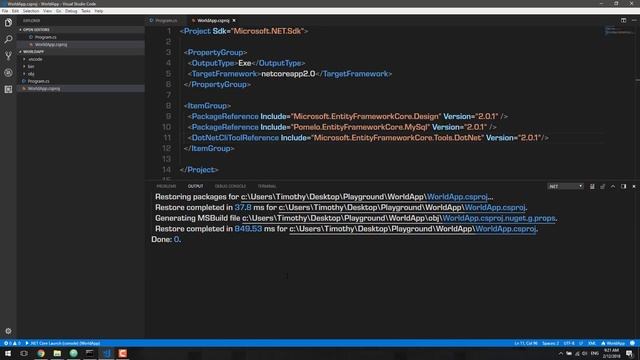Open the terminal app on the taskbar
Viewport: 640px width, 360px height.
point(90,353)
